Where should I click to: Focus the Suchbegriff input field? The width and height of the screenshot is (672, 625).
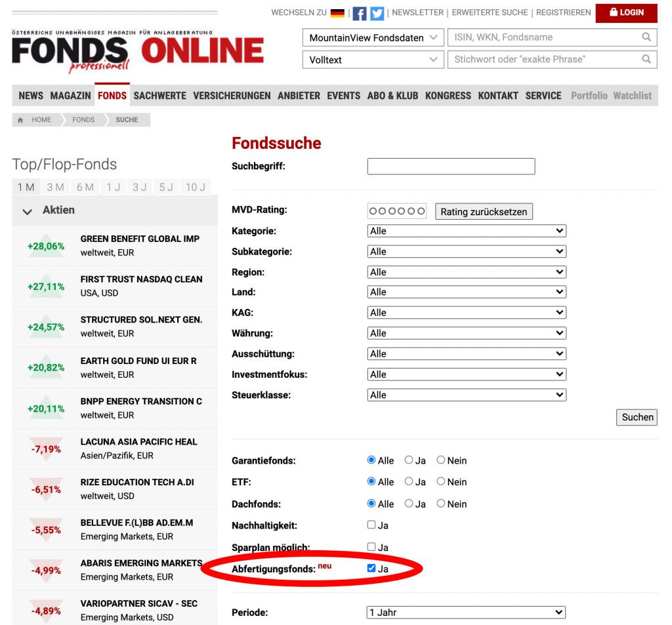[451, 166]
